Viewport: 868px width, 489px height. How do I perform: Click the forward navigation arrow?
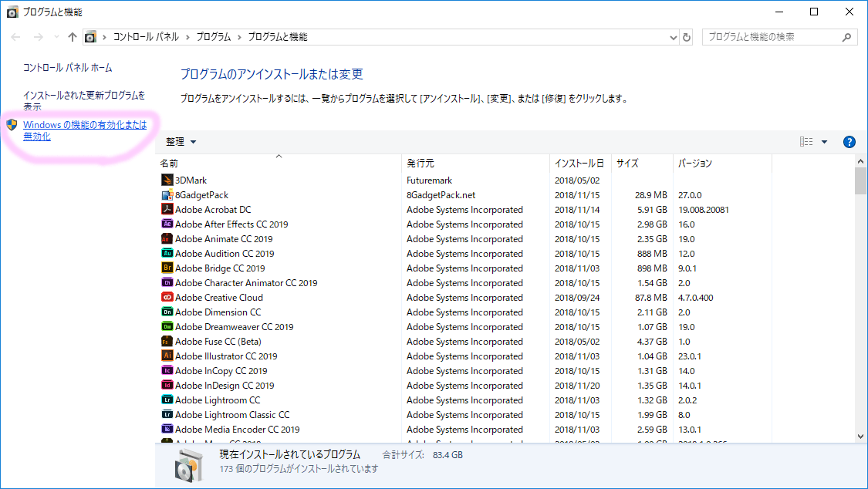click(39, 37)
